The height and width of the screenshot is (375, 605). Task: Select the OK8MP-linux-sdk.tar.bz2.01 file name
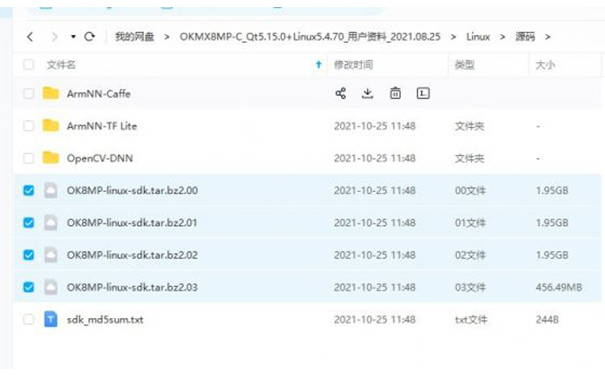pos(132,223)
